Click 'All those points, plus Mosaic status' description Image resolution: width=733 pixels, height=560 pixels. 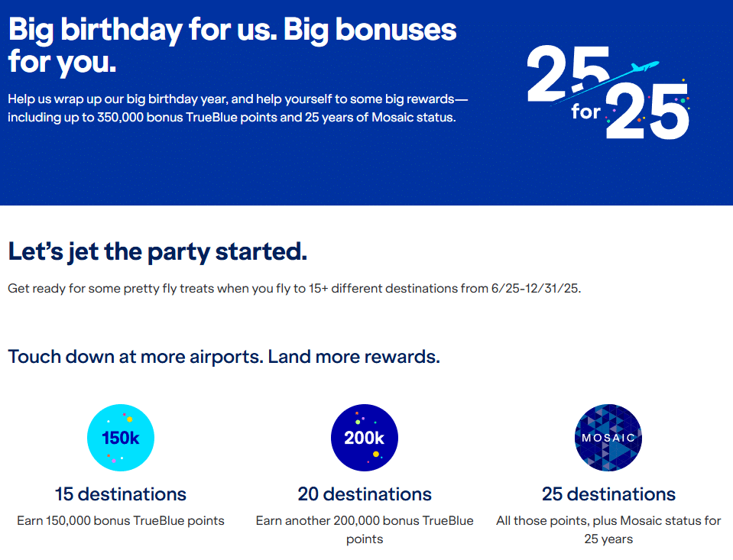coord(608,521)
